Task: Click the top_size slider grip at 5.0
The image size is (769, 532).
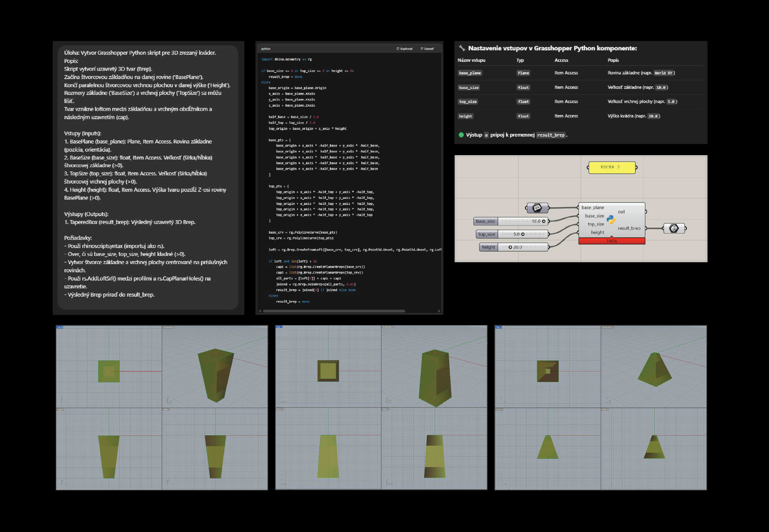Action: click(x=522, y=234)
